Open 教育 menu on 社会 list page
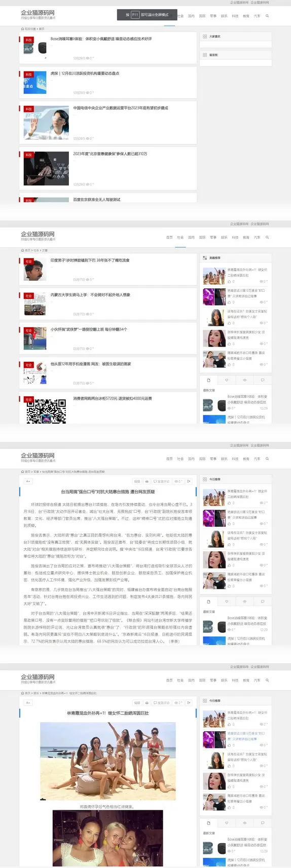 246,238
